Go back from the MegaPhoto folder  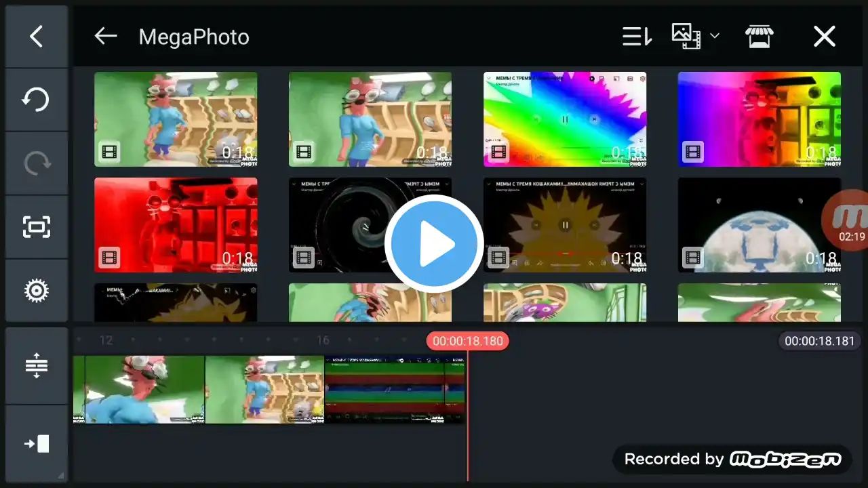click(x=106, y=37)
